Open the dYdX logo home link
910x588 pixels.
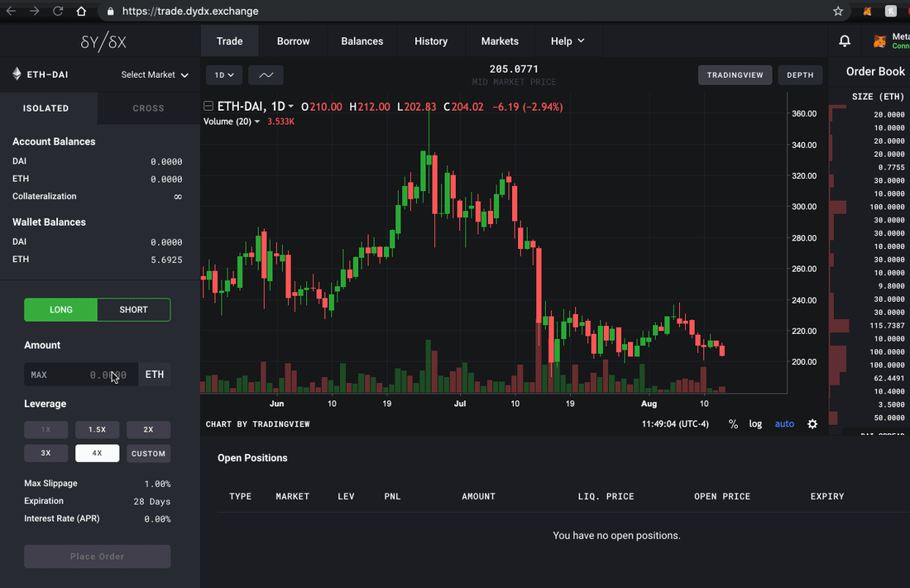(x=103, y=41)
